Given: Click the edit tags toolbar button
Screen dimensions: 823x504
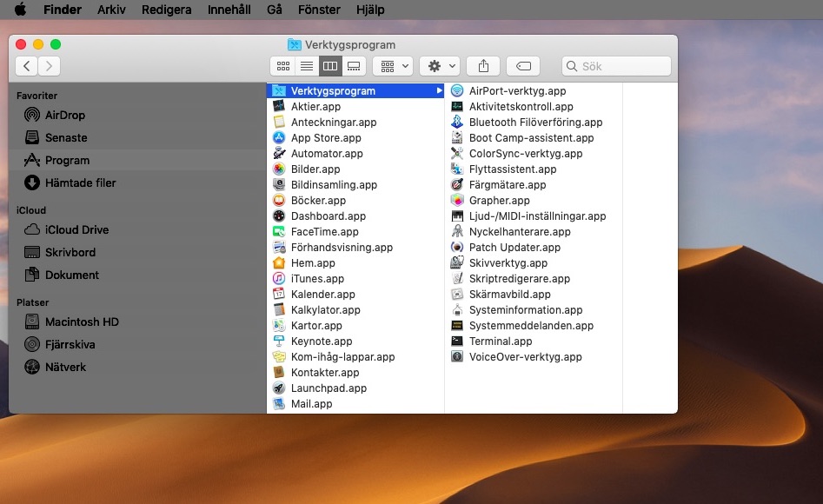Looking at the screenshot, I should 523,66.
